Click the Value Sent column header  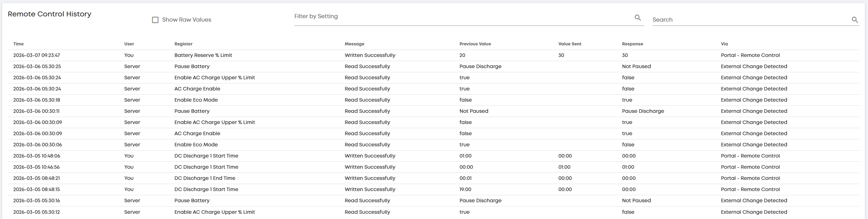pyautogui.click(x=569, y=44)
